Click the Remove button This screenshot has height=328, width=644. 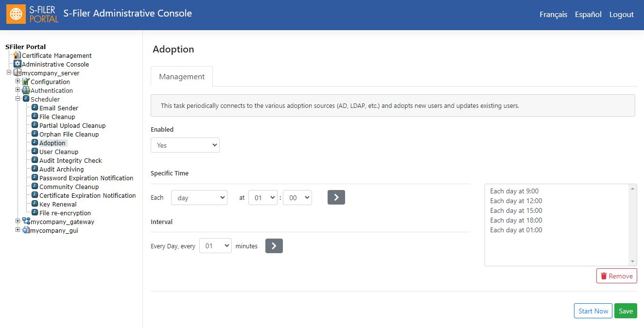[x=617, y=276]
